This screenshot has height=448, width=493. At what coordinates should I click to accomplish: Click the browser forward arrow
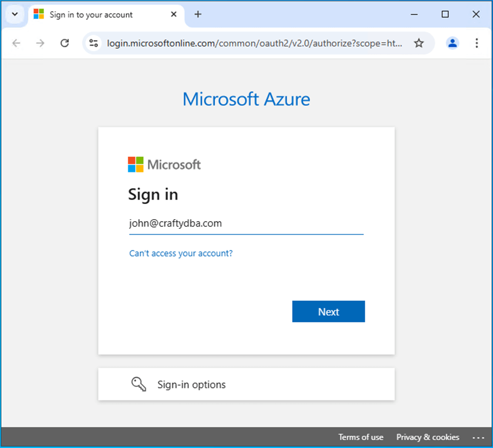(x=40, y=43)
